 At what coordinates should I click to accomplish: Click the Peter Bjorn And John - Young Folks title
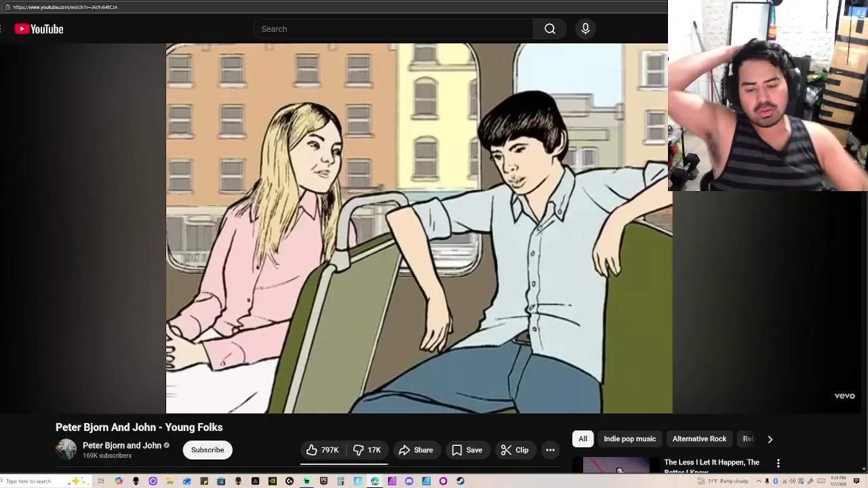click(139, 428)
